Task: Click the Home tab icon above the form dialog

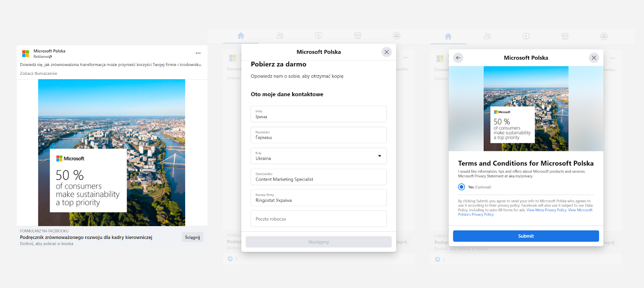Action: coord(241,36)
